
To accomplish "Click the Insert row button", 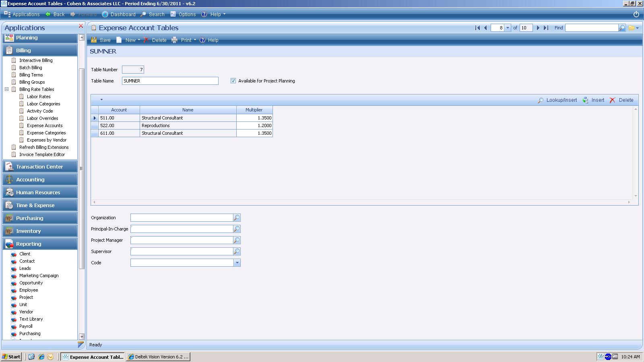I will click(594, 100).
